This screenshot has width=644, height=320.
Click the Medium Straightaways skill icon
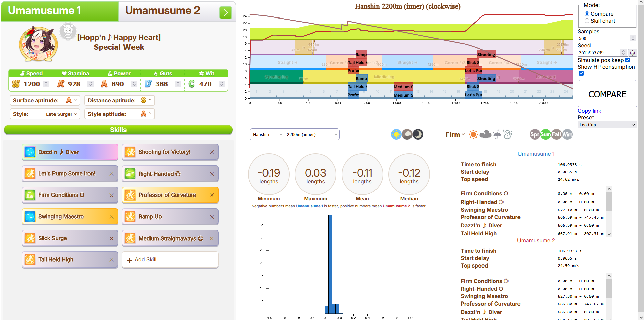click(130, 238)
